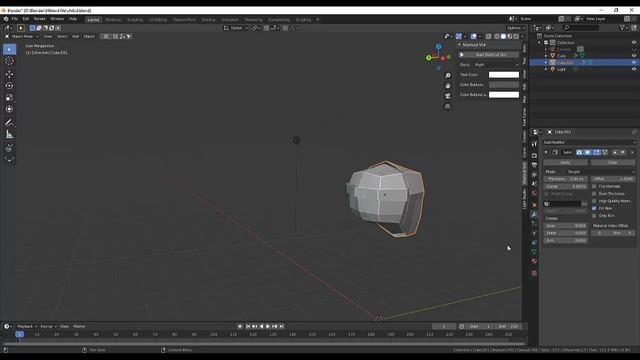The image size is (640, 360).
Task: Click the green Y axis gizmo ball
Action: (429, 58)
